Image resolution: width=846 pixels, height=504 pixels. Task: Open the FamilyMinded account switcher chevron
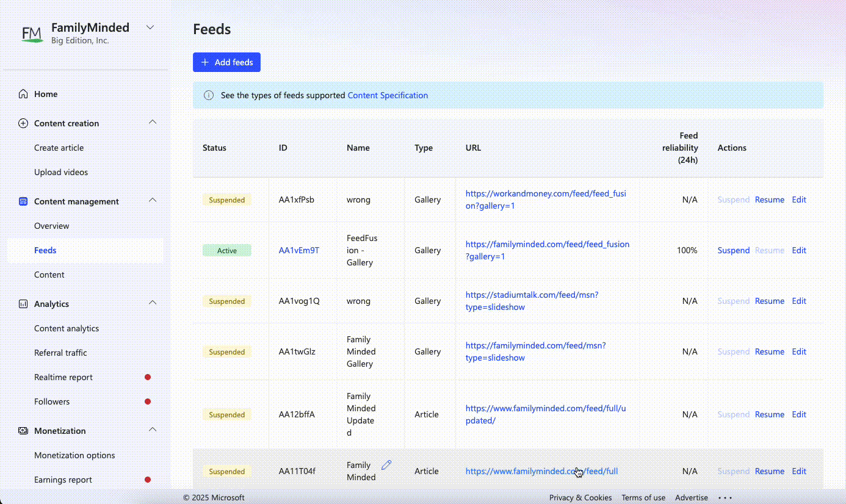pyautogui.click(x=150, y=27)
